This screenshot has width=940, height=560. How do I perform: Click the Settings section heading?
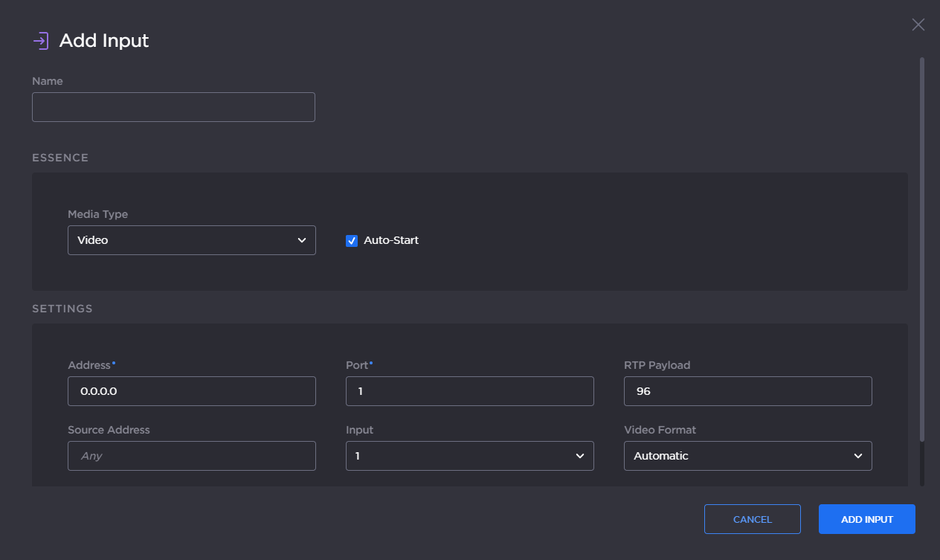coord(62,309)
